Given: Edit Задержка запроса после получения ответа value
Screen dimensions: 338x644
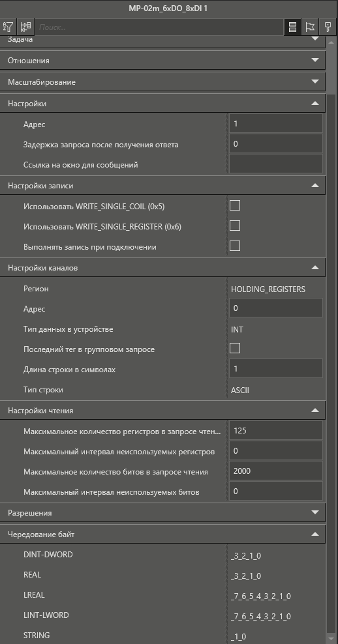Looking at the screenshot, I should 276,144.
